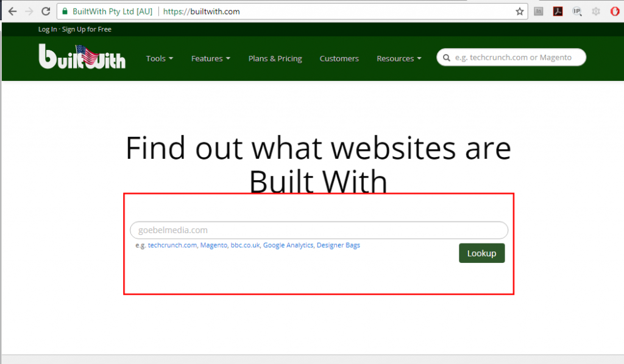Bookmark this page with the star icon

click(x=519, y=11)
